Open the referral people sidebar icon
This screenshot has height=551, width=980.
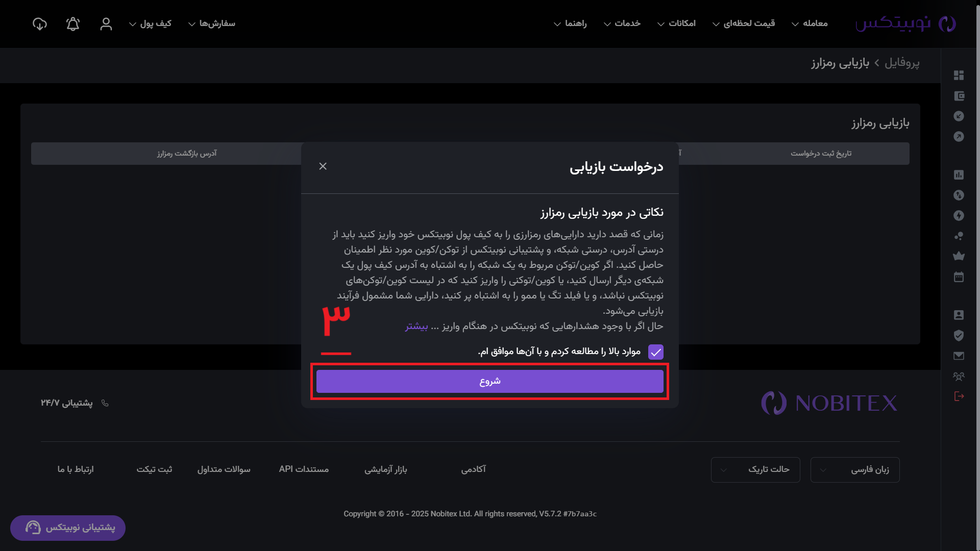coord(959,377)
